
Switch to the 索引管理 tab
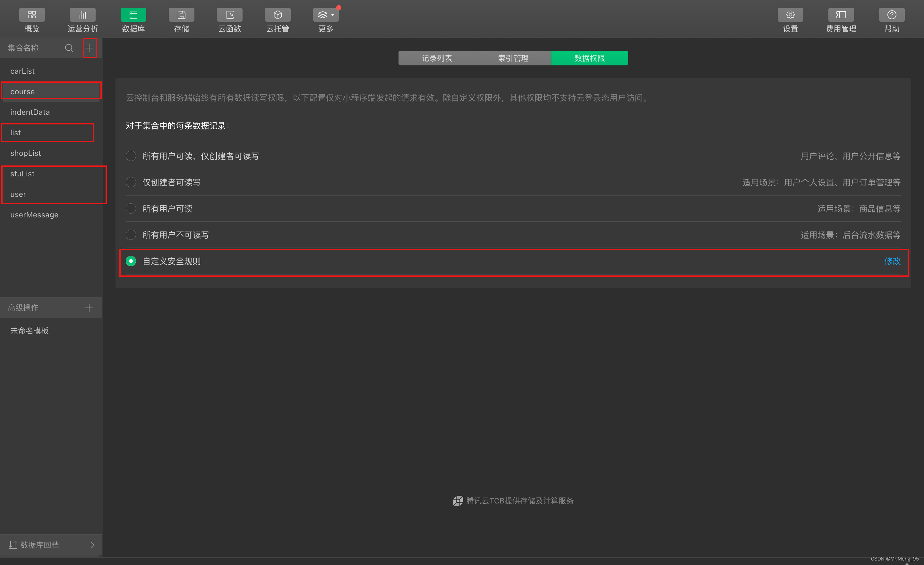[x=513, y=58]
